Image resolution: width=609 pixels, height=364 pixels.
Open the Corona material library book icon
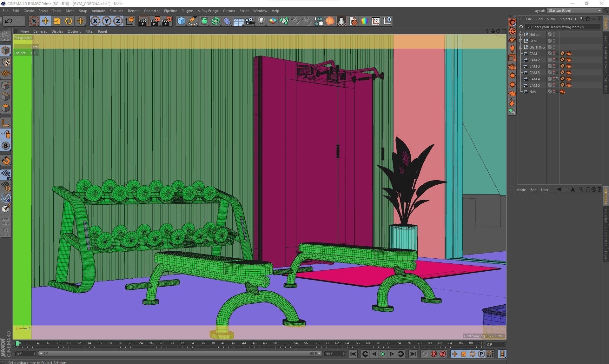[512, 40]
